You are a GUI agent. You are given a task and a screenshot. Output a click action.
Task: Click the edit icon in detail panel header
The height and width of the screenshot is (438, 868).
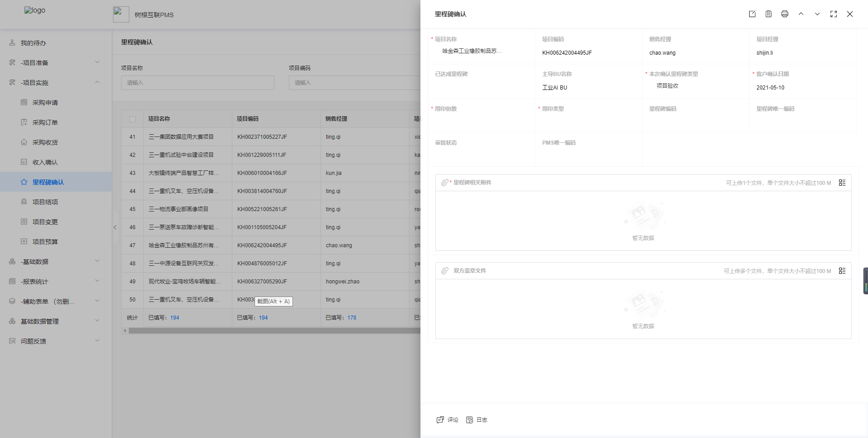click(752, 14)
